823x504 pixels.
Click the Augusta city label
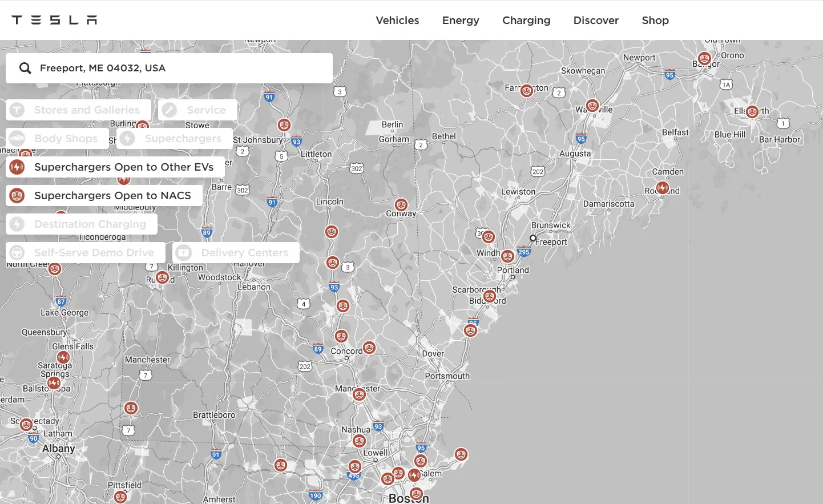click(x=575, y=154)
